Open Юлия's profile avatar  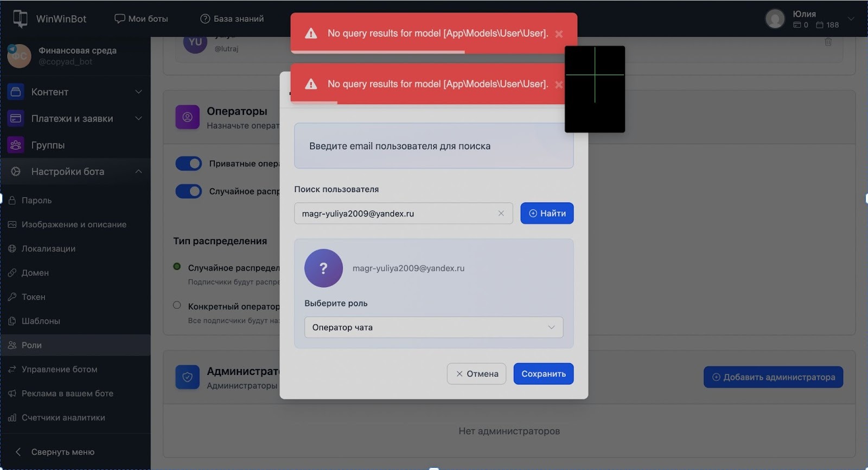tap(775, 18)
